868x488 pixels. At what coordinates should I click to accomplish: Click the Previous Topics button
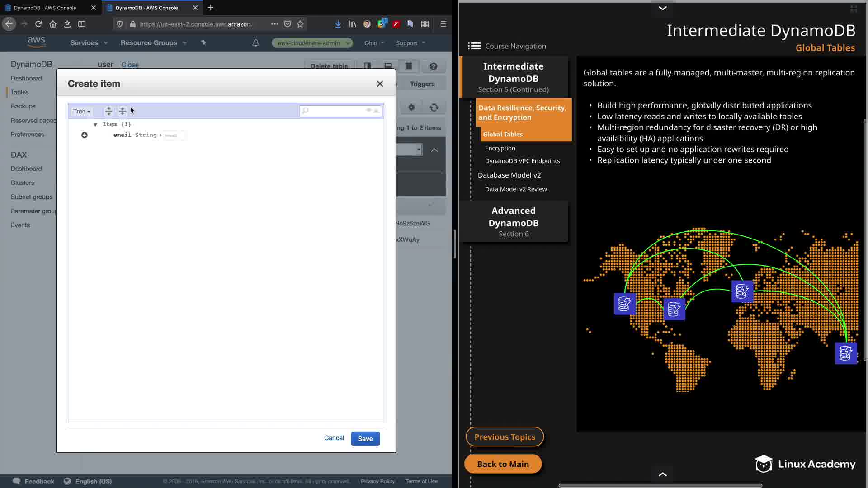pos(505,437)
